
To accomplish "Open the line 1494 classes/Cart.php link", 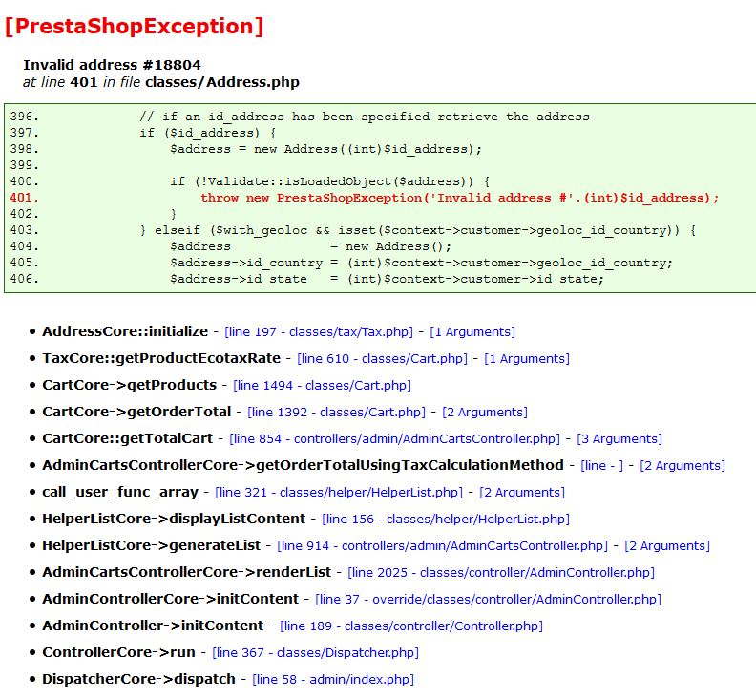I will [322, 386].
